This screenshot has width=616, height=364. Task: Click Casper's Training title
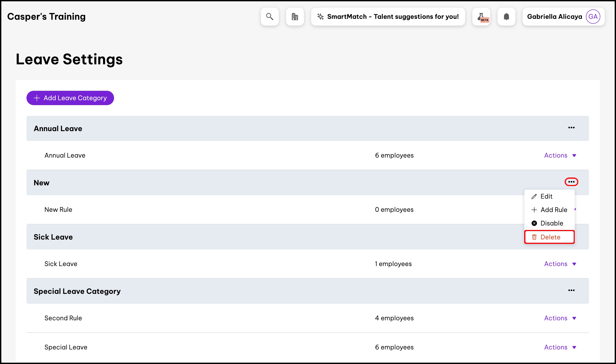point(46,16)
